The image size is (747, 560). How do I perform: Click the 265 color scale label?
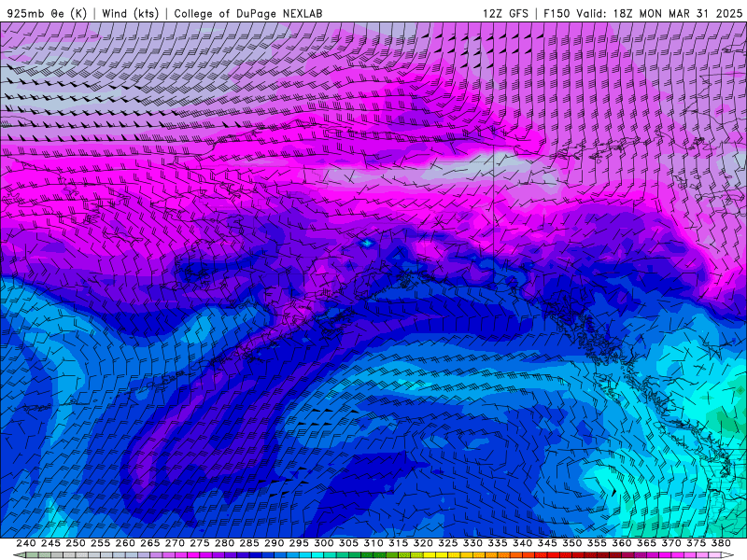click(x=150, y=543)
